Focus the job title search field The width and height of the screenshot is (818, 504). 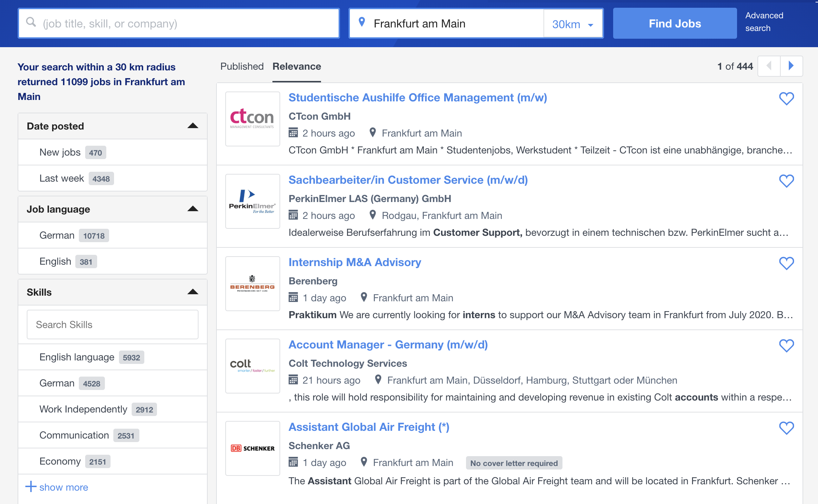[179, 23]
